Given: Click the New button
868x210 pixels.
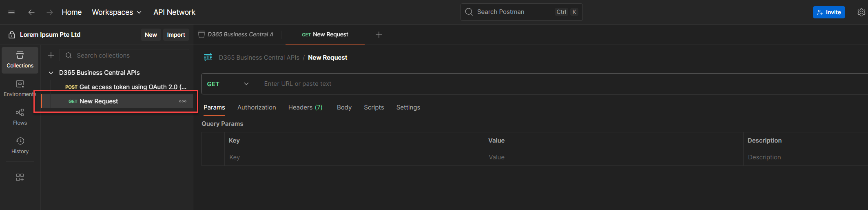Looking at the screenshot, I should pyautogui.click(x=151, y=35).
